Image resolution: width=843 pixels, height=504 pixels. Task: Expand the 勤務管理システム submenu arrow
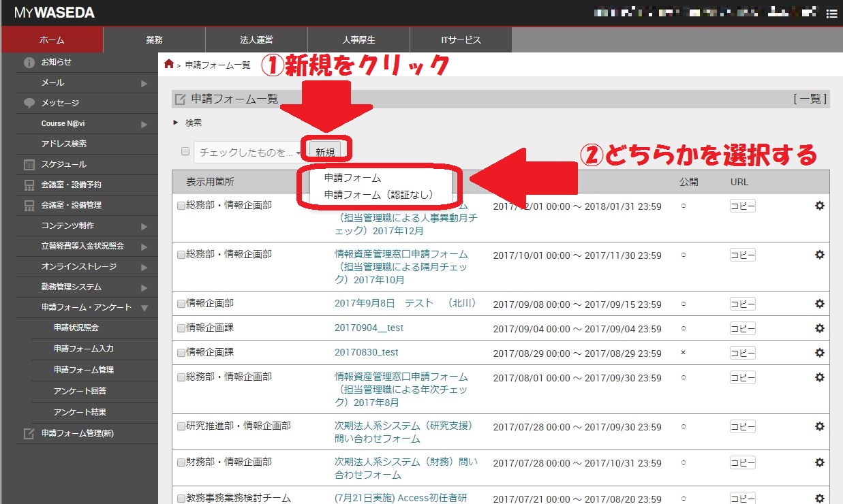[144, 288]
